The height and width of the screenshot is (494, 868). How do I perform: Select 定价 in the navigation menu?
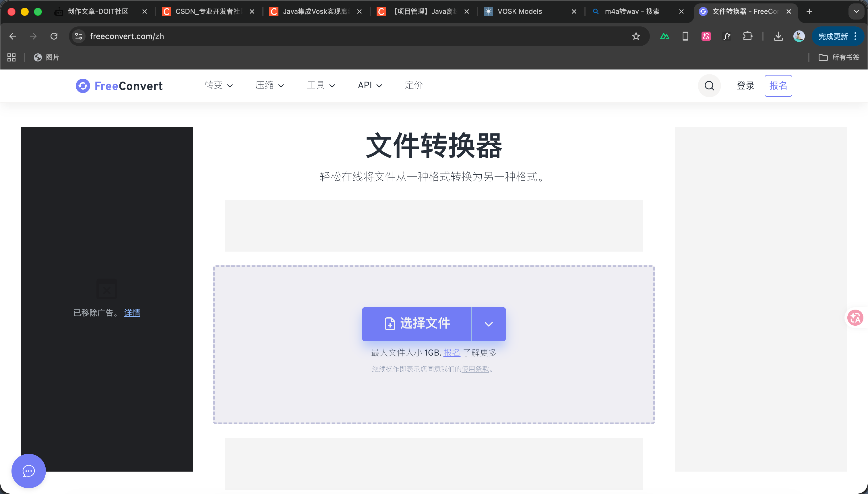[x=413, y=86]
